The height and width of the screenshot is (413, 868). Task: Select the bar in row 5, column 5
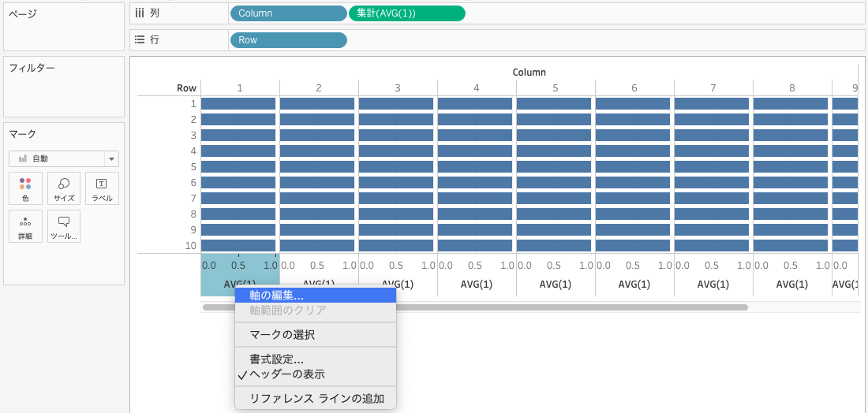click(554, 167)
